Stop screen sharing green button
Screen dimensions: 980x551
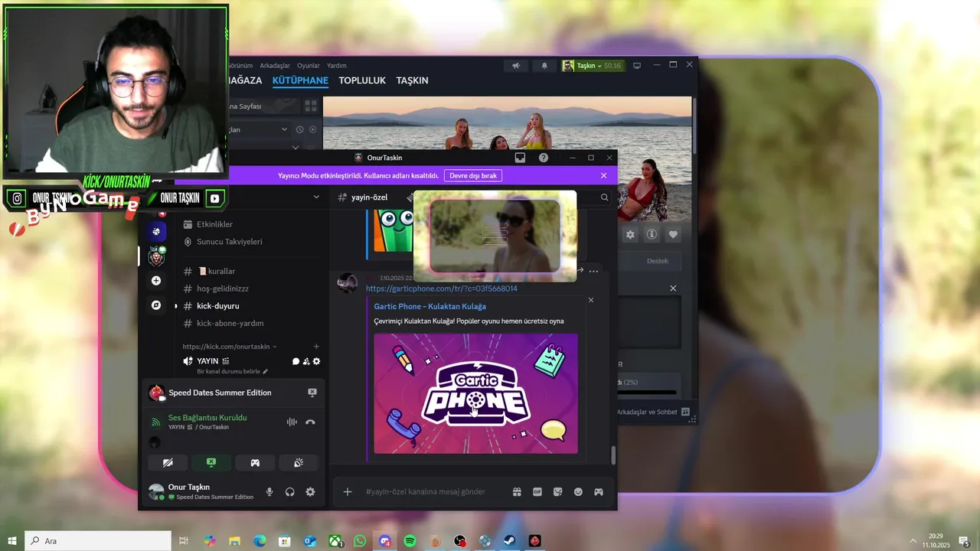coord(211,462)
